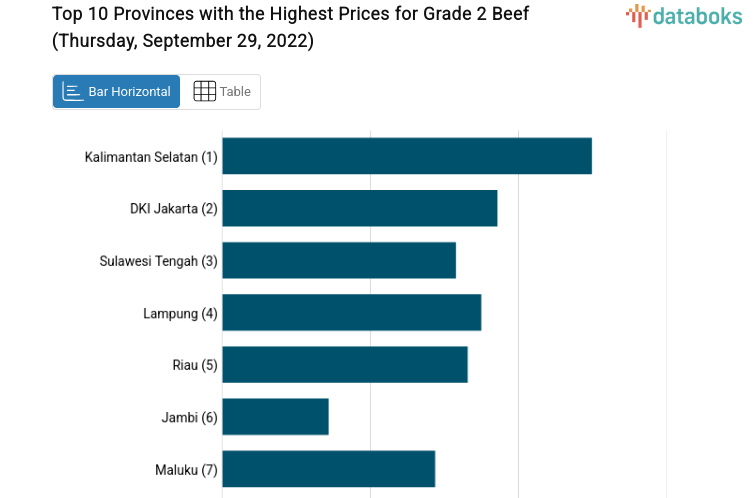This screenshot has height=498, width=753.
Task: Click the Table grid icon
Action: pos(204,91)
